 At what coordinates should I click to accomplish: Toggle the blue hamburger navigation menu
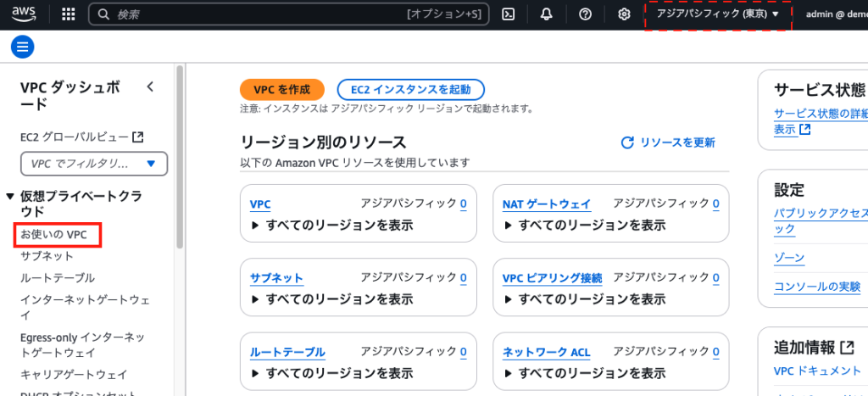[x=23, y=47]
